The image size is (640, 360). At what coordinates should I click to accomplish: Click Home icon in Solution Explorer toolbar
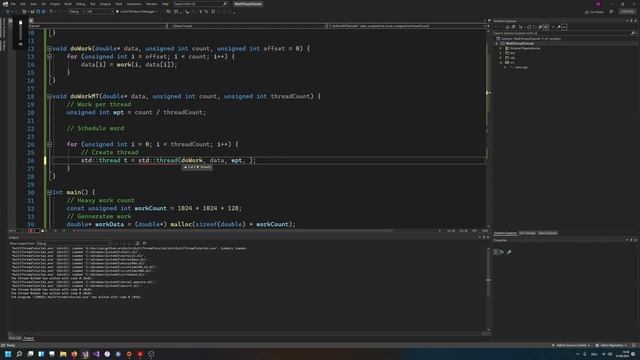point(507,27)
